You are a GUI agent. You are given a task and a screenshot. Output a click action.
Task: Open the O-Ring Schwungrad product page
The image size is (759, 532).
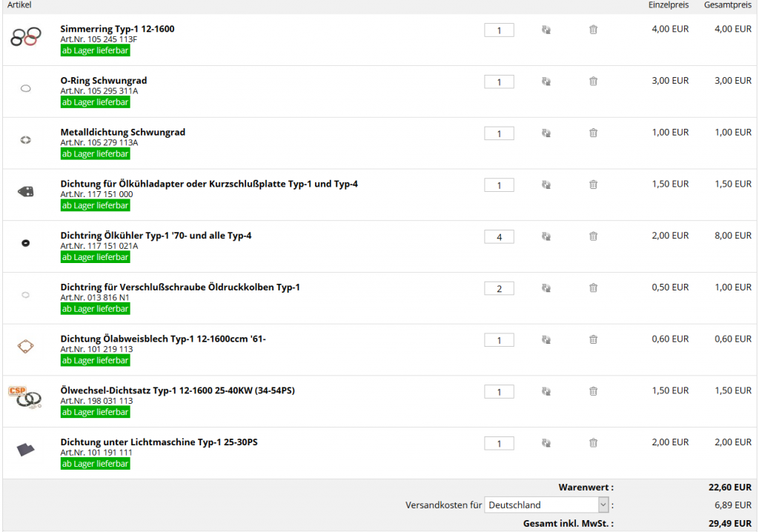(x=104, y=81)
